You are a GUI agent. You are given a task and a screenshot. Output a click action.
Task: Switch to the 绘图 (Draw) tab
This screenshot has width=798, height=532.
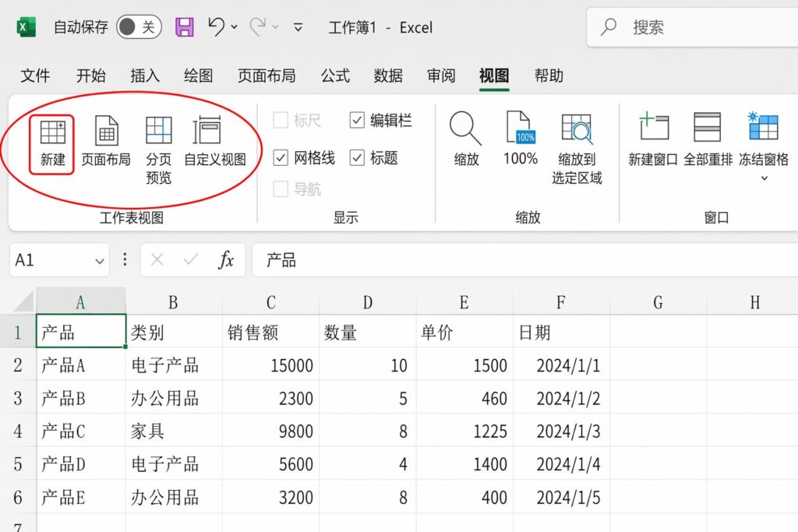(199, 76)
